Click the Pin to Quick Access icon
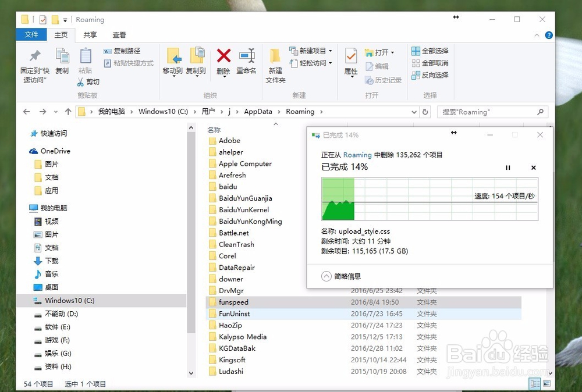The height and width of the screenshot is (392, 582). [35, 56]
